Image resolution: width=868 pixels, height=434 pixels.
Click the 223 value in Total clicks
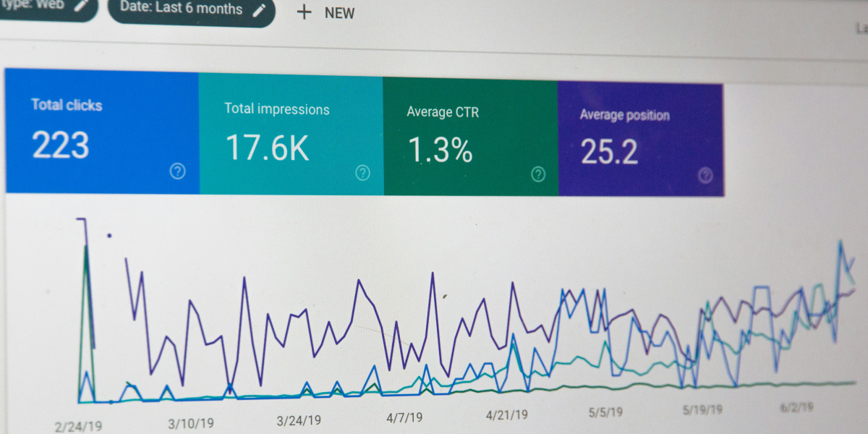(61, 145)
